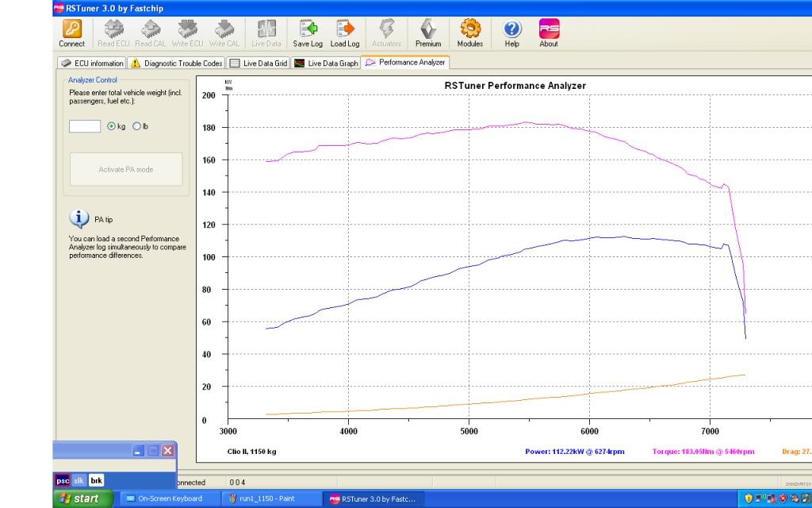Click the Torque 183.05Nm legend text
The width and height of the screenshot is (812, 508).
pos(703,452)
